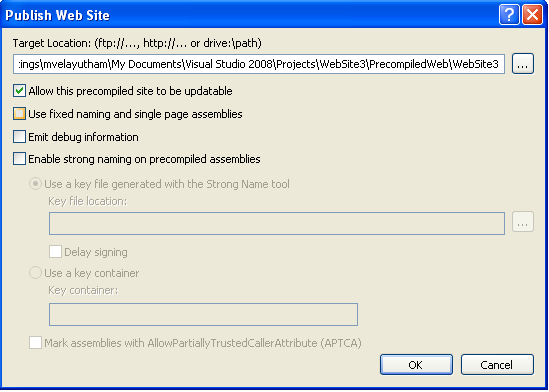Click the Target Location label text
Screen dimensions: 549x392
(x=137, y=43)
